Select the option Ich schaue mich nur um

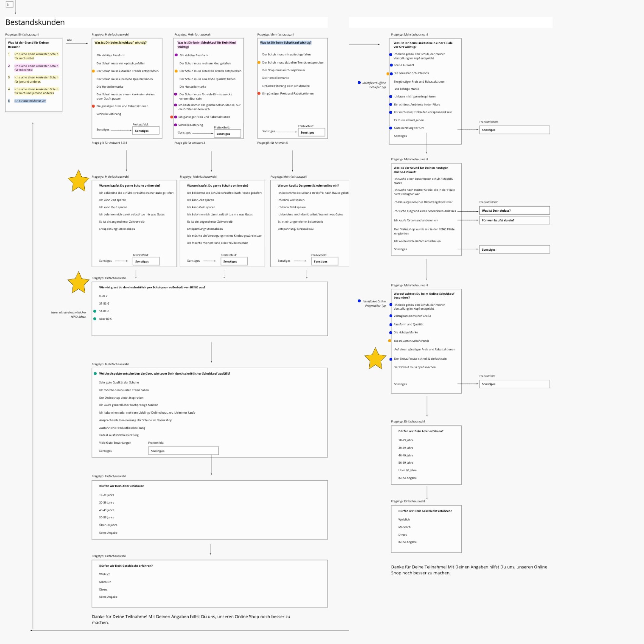coord(30,101)
